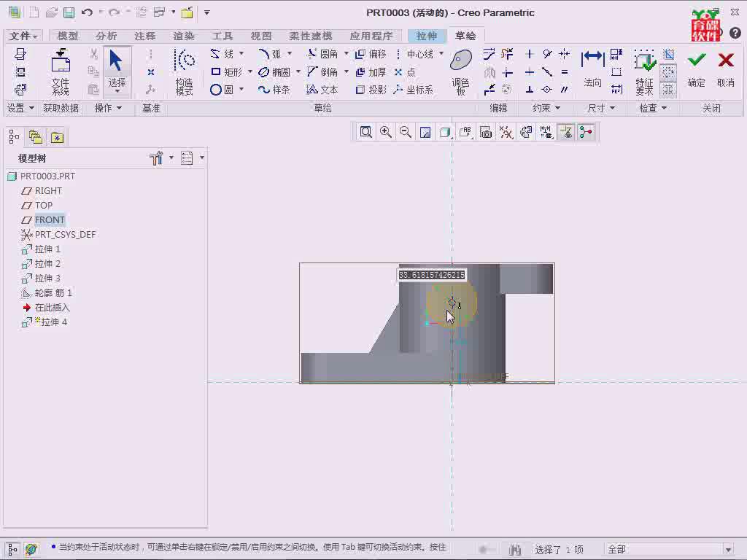This screenshot has height=560, width=747.
Task: Select the Spline (样条) tool
Action: coord(274,90)
